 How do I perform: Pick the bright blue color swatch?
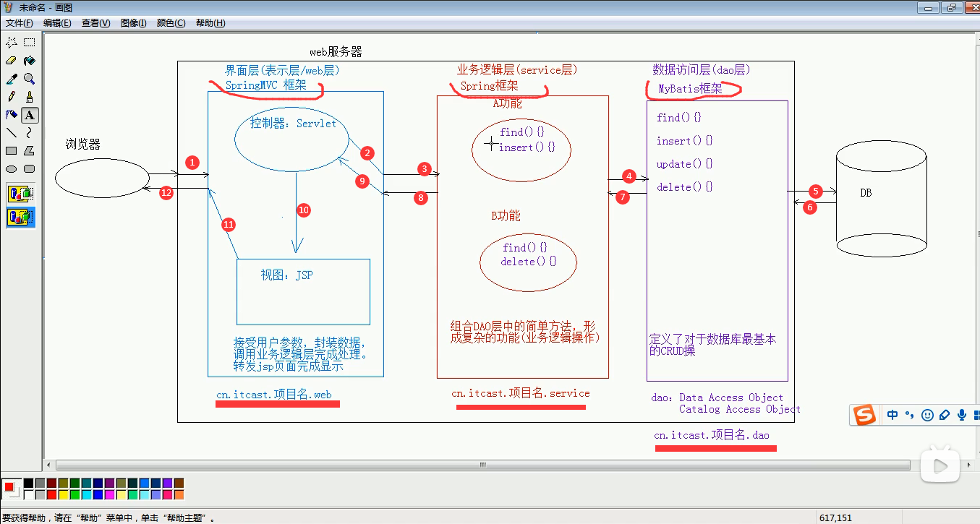pos(98,494)
